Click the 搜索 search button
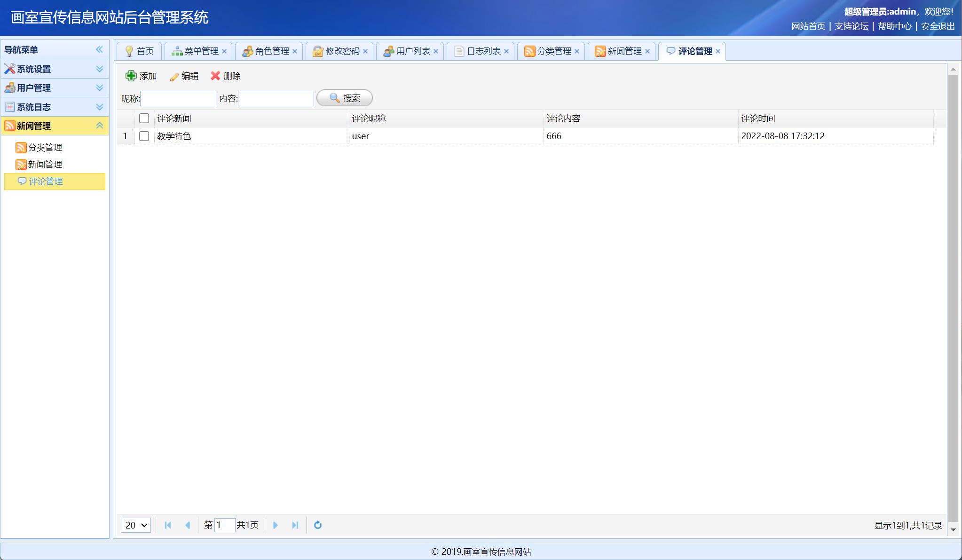 click(345, 98)
